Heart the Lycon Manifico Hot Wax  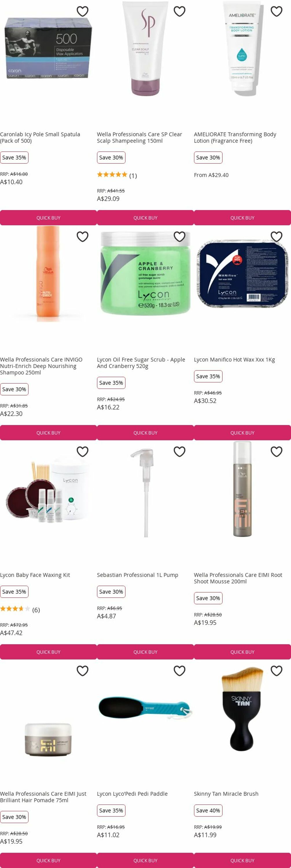[x=277, y=237]
